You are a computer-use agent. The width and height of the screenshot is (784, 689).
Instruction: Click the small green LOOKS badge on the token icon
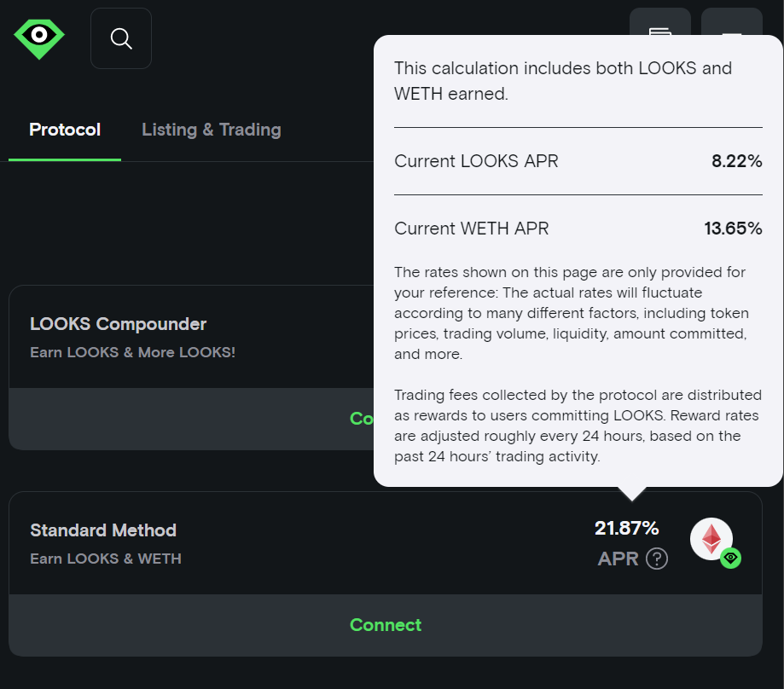tap(730, 558)
